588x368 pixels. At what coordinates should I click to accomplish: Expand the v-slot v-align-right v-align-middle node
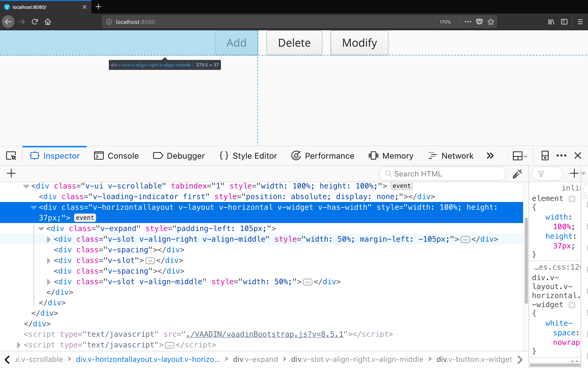(49, 239)
